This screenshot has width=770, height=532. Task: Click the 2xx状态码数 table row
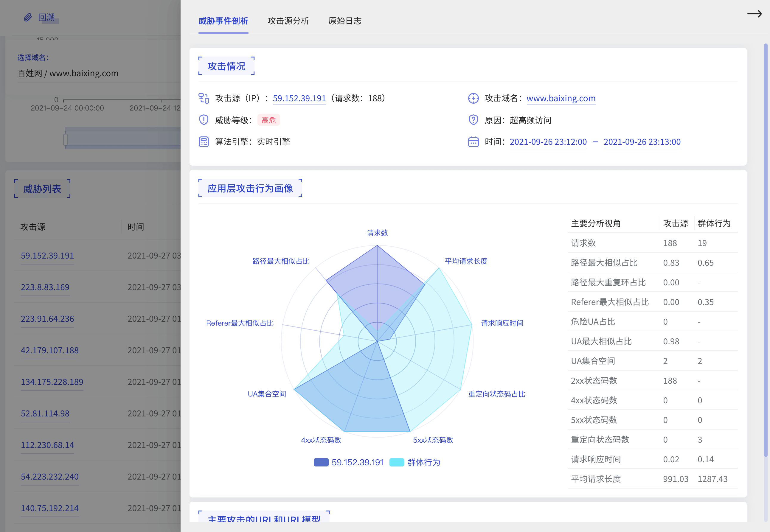tap(653, 381)
